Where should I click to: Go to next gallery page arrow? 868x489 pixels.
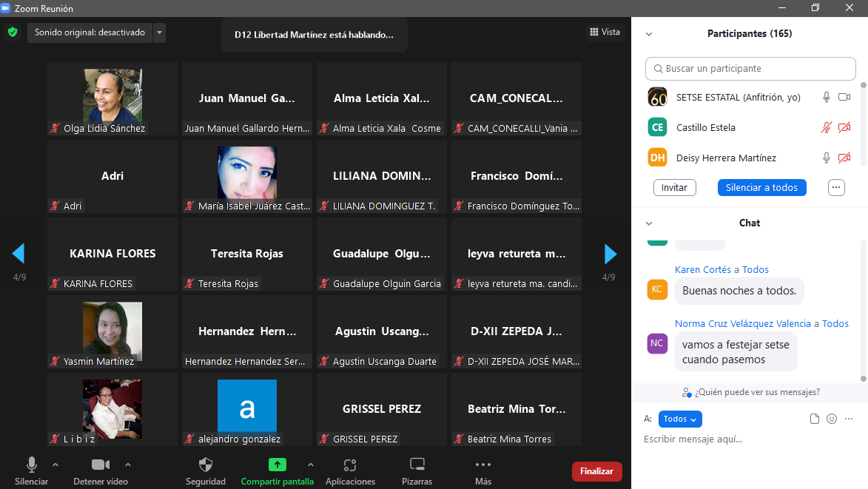coord(610,254)
